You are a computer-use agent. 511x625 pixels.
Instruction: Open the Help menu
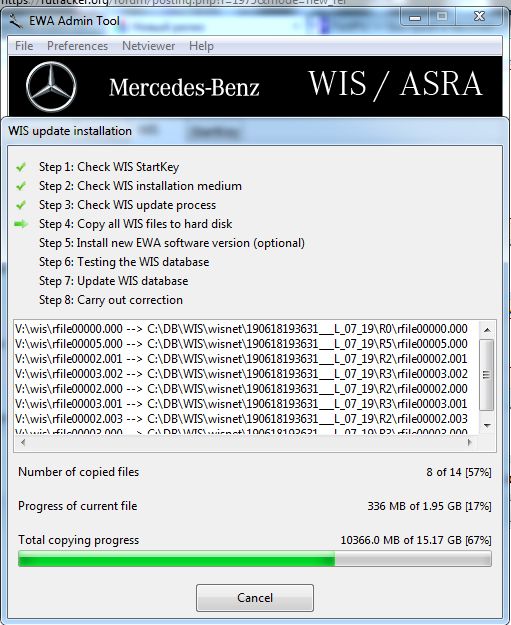click(x=201, y=46)
